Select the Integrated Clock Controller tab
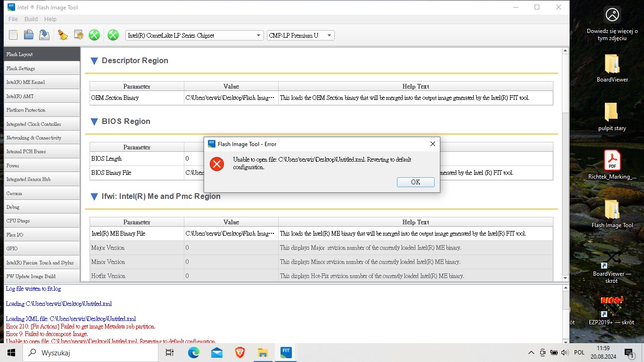This screenshot has width=644, height=362. pos(42,124)
